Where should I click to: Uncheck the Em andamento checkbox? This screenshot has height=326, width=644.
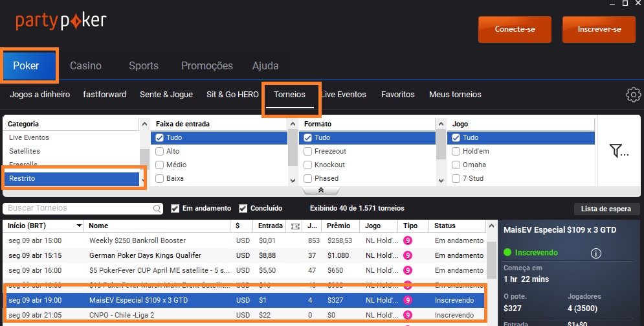coord(175,209)
